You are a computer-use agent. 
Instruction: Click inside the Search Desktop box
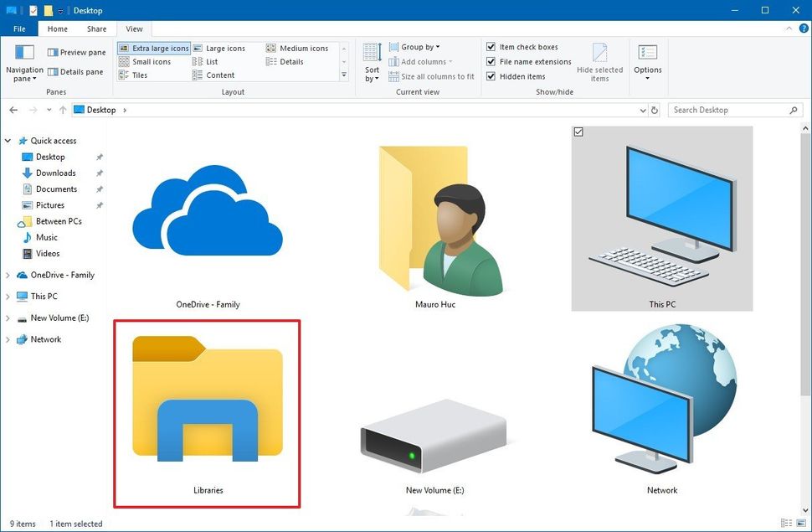coord(728,110)
